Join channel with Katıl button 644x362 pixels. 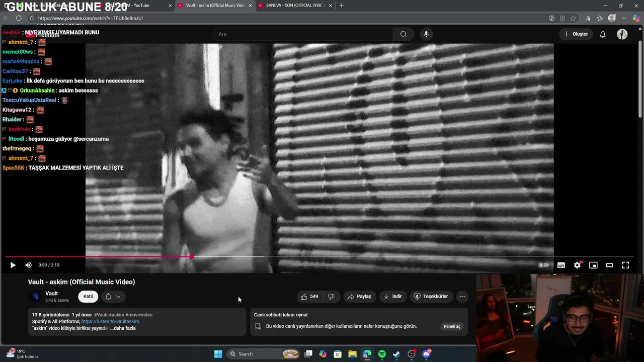pyautogui.click(x=88, y=297)
